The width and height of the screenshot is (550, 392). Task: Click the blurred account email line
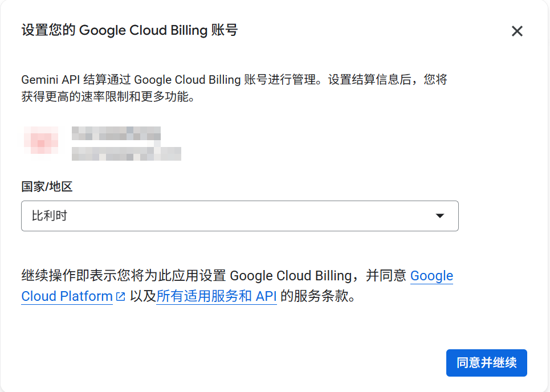pos(127,154)
